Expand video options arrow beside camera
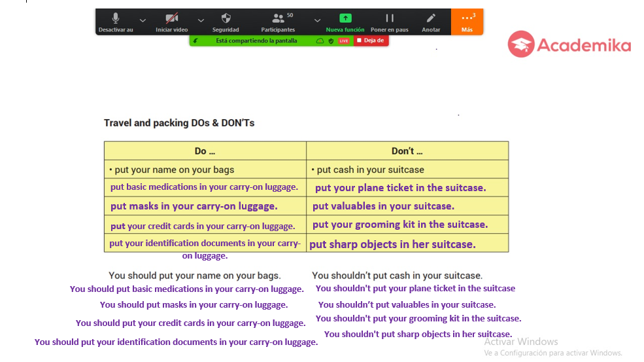Viewport: 644px width, 362px height. point(201,20)
